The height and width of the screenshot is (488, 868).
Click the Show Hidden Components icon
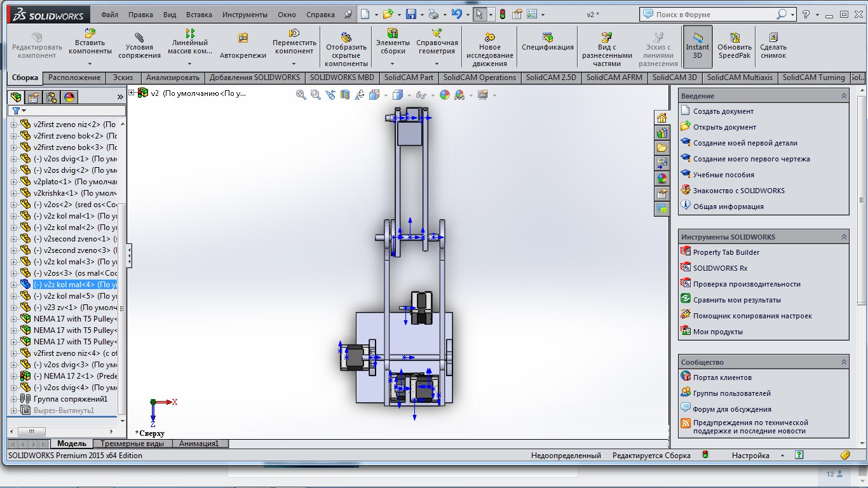[346, 37]
